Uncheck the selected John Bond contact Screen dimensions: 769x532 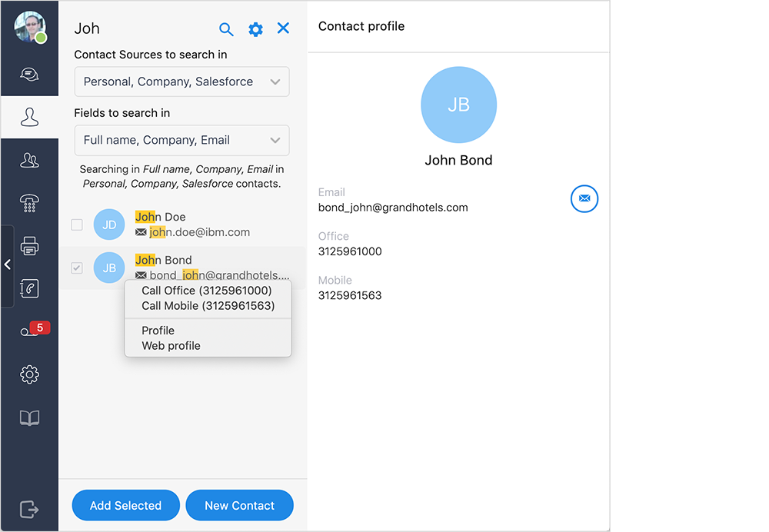pyautogui.click(x=76, y=268)
